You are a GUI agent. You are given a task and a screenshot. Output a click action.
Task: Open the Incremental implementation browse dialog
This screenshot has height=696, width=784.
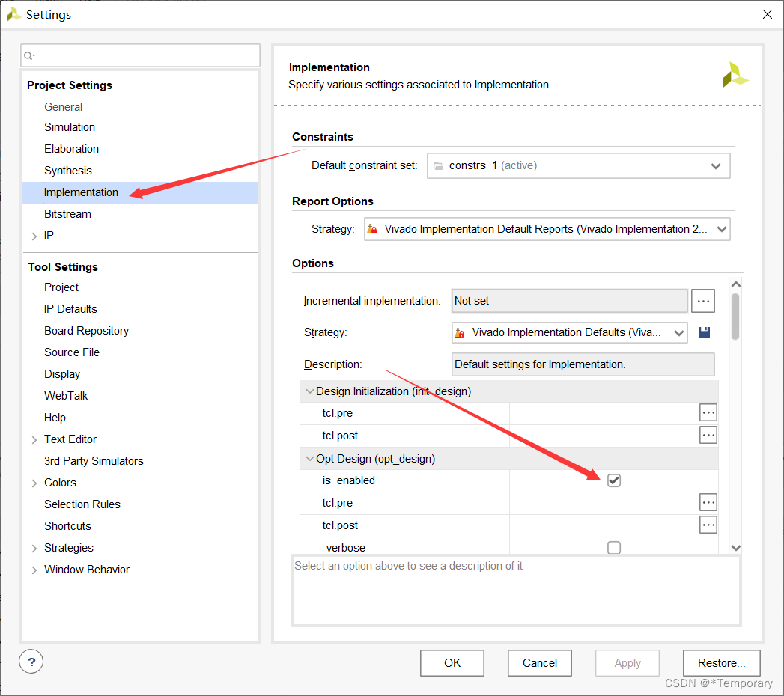702,301
